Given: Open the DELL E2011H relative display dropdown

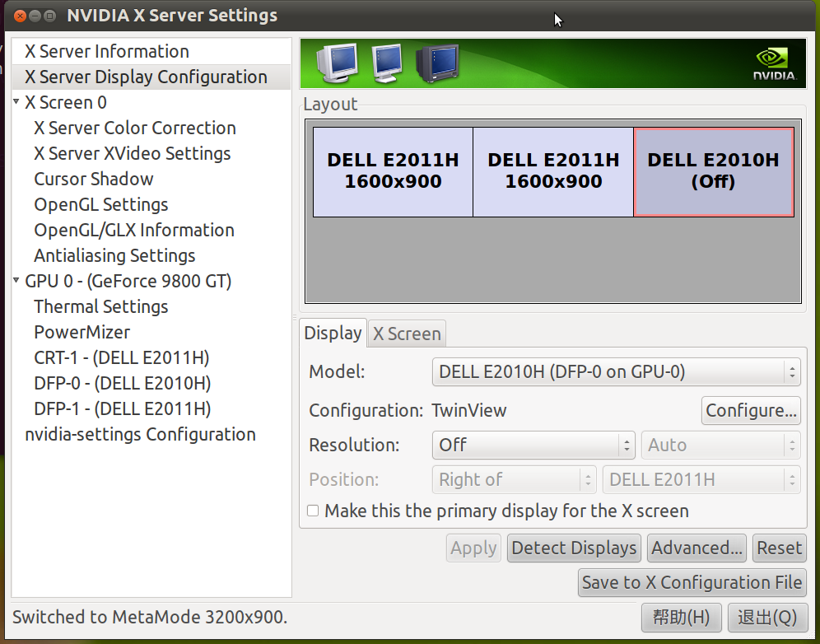Looking at the screenshot, I should pyautogui.click(x=701, y=480).
